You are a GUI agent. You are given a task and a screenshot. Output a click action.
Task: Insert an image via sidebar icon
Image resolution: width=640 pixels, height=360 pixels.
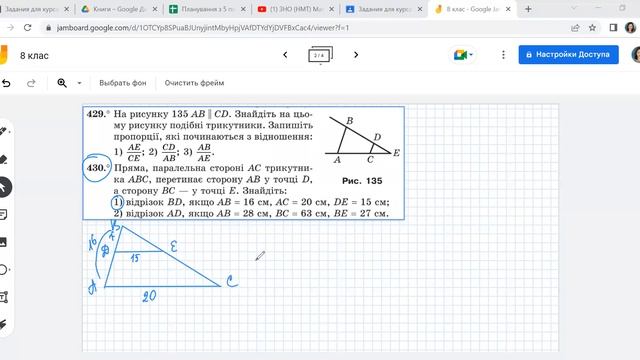click(3, 242)
